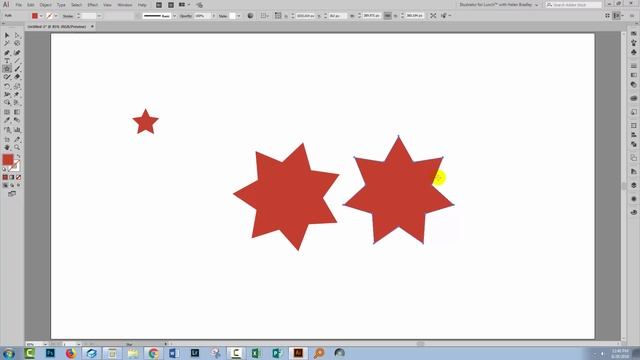Viewport: 640px width, 360px height.
Task: Select the Rotate tool
Action: coord(7,87)
